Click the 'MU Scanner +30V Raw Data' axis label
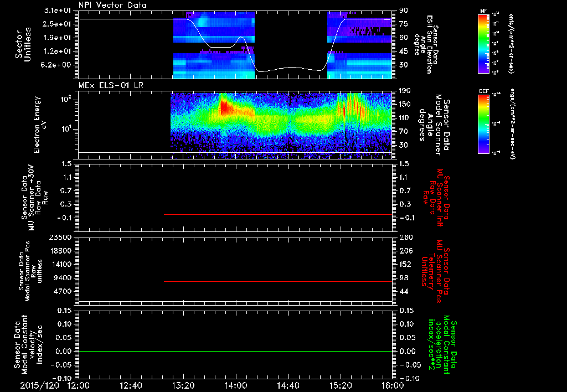 coord(35,198)
